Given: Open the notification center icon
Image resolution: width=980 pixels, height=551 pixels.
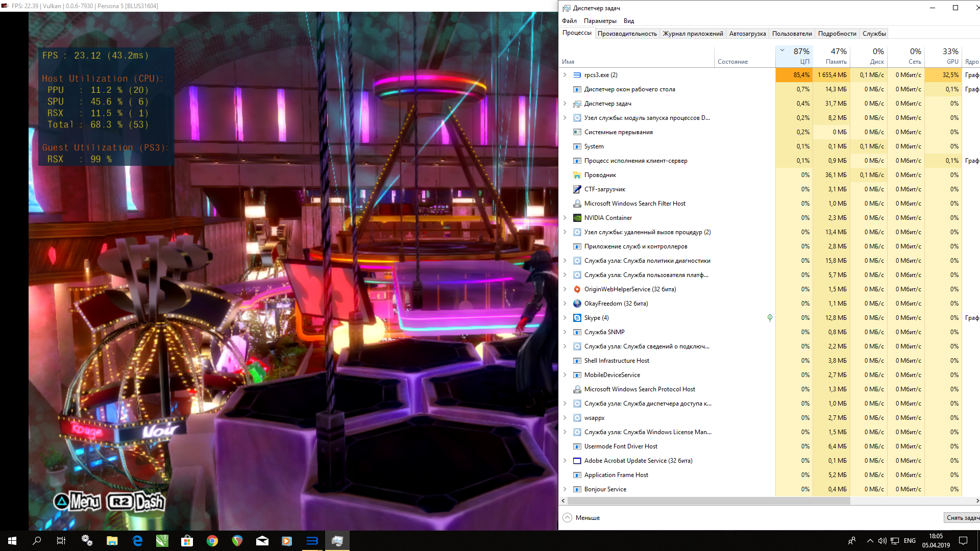Looking at the screenshot, I should (963, 541).
